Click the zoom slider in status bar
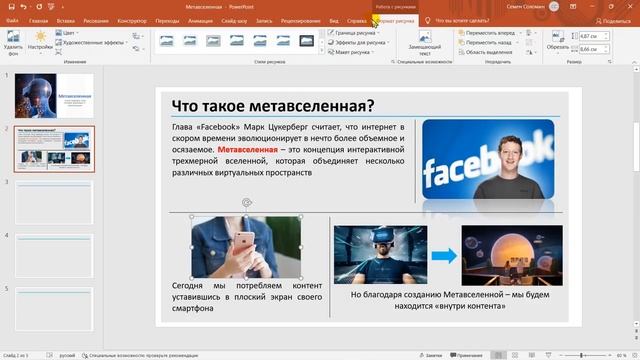This screenshot has width=640, height=360. [584, 356]
